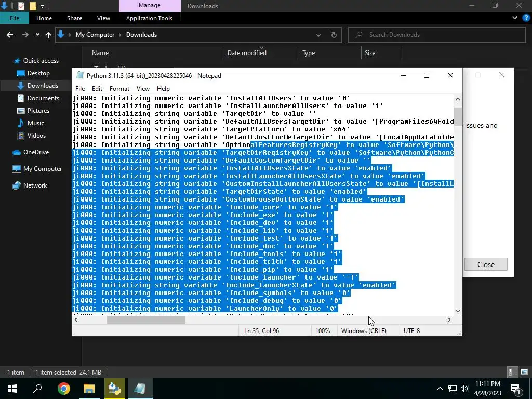Click Downloads breadcrumb in address bar
This screenshot has height=399, width=532.
tap(141, 35)
